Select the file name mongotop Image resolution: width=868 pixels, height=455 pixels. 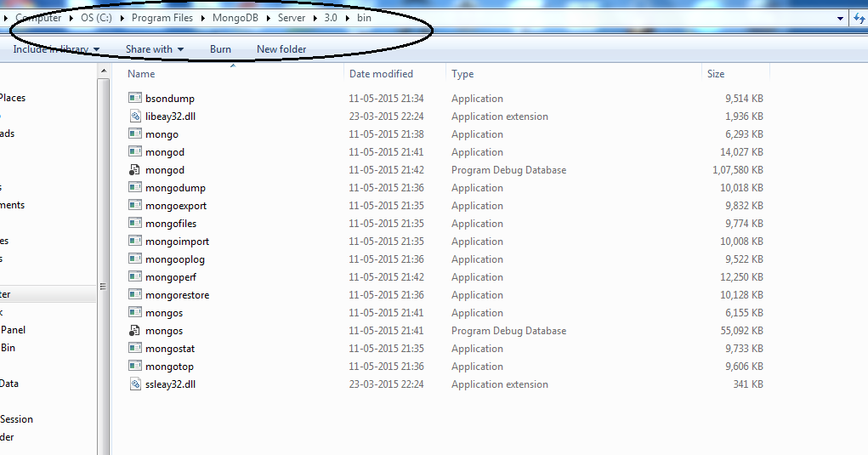tap(169, 367)
